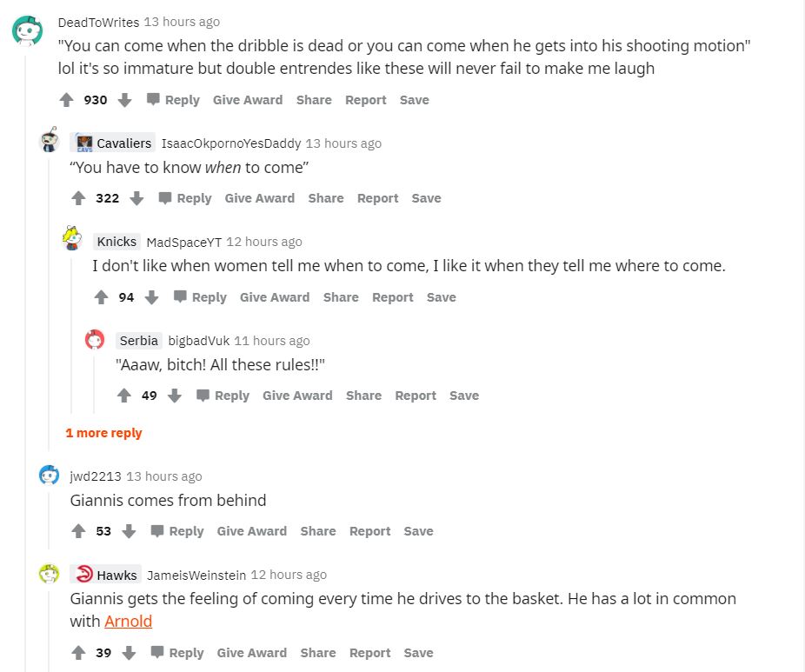Viewport: 805px width, 672px height.
Task: Click the Hawks flair logo icon
Action: click(x=84, y=575)
